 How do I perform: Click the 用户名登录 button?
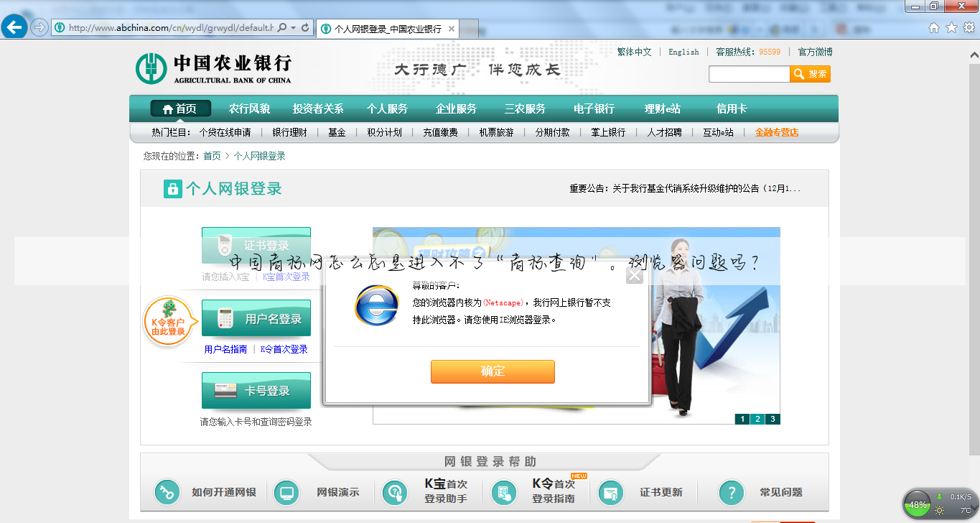256,318
